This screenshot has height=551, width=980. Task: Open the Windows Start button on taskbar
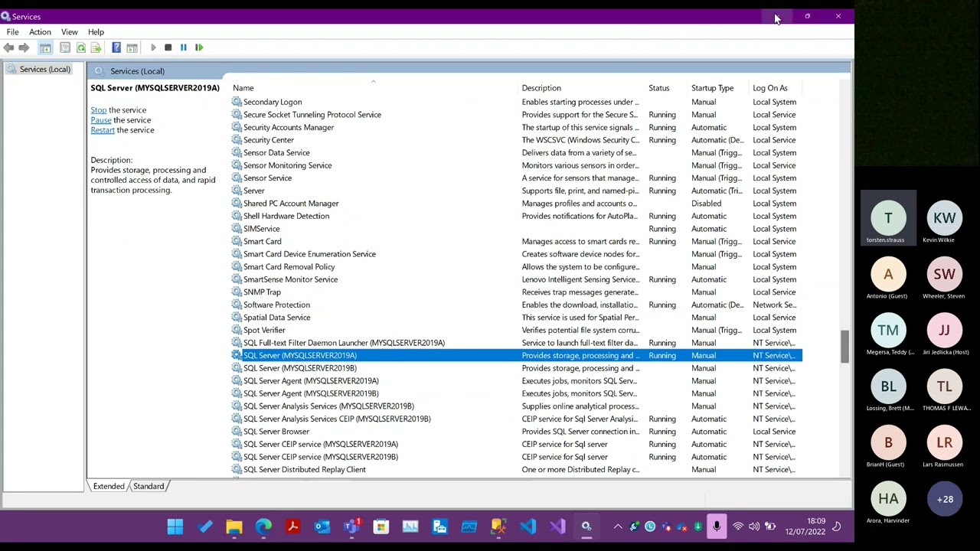coord(175,527)
